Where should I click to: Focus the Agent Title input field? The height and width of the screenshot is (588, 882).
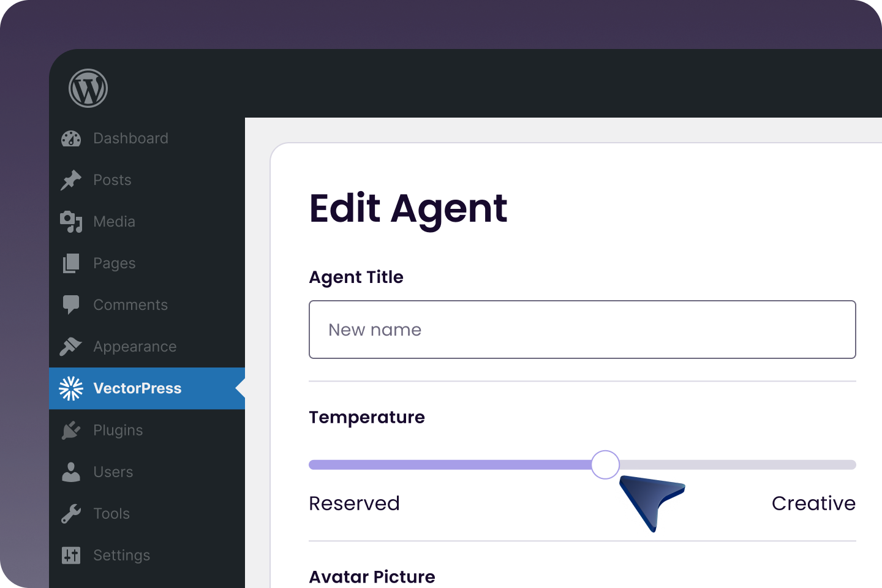pyautogui.click(x=582, y=330)
